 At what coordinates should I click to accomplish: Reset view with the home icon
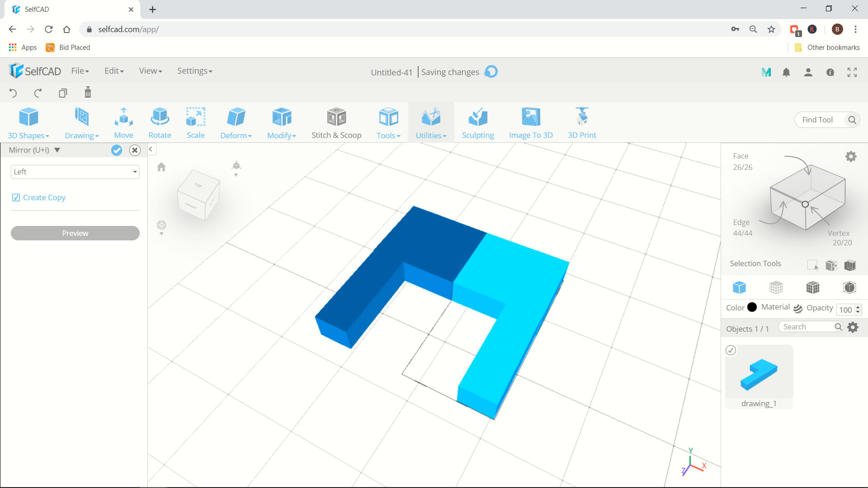pos(161,167)
